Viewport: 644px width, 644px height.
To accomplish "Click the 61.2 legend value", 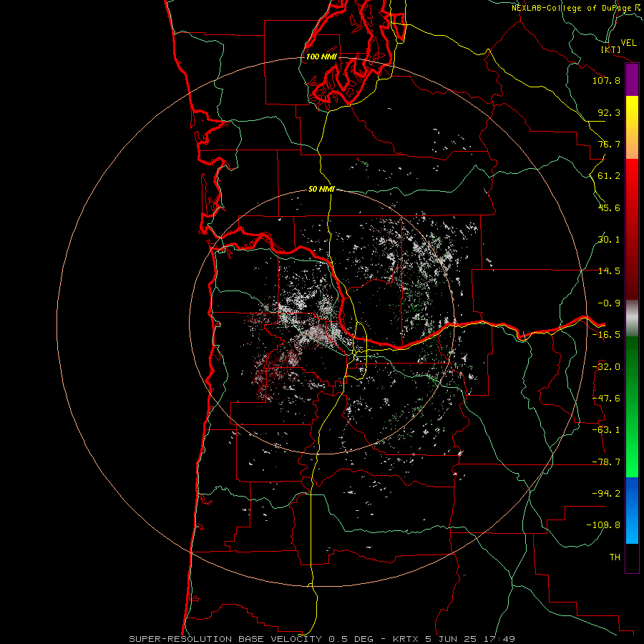I will click(609, 176).
